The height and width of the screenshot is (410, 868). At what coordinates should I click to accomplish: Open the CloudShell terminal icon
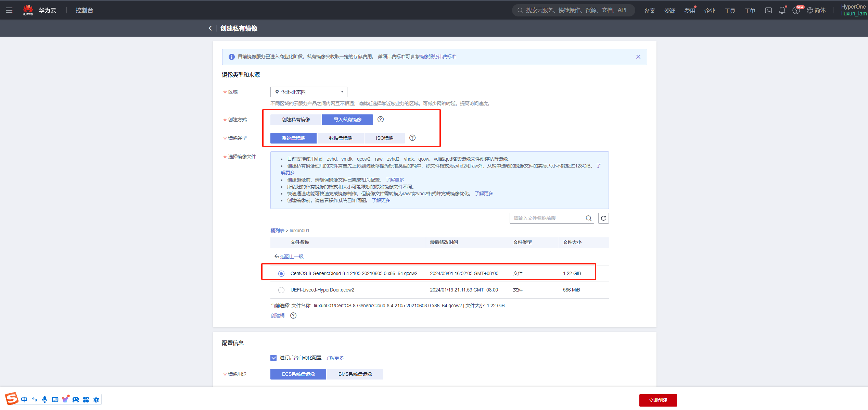coord(768,10)
